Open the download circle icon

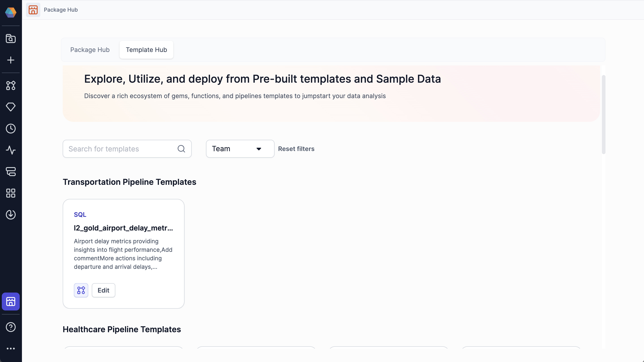pos(11,215)
